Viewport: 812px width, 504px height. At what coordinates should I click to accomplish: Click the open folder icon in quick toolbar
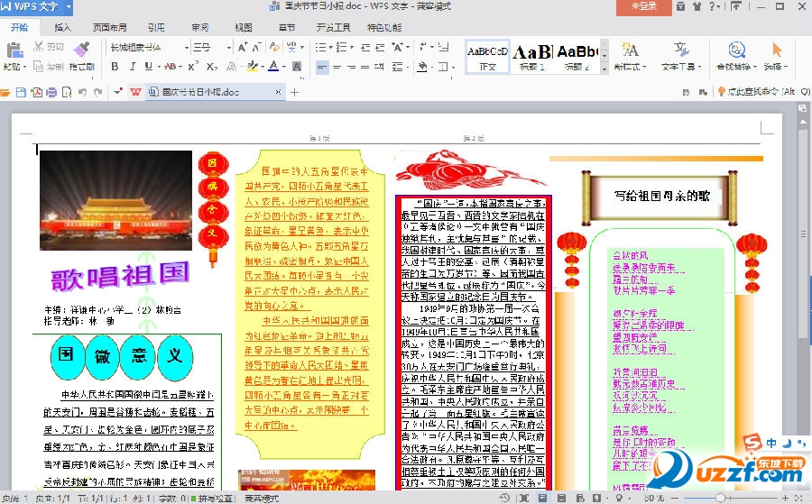5,93
